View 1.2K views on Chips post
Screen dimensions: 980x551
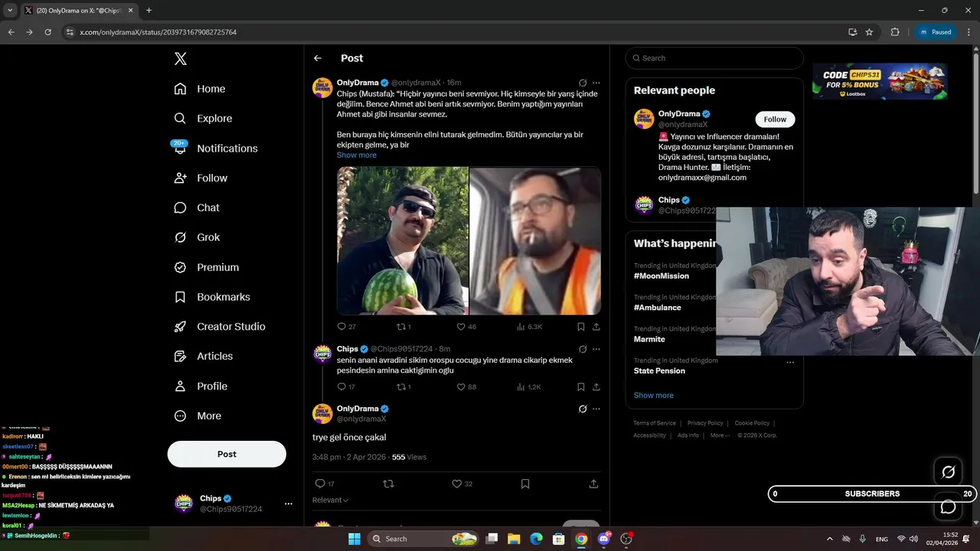click(521, 387)
